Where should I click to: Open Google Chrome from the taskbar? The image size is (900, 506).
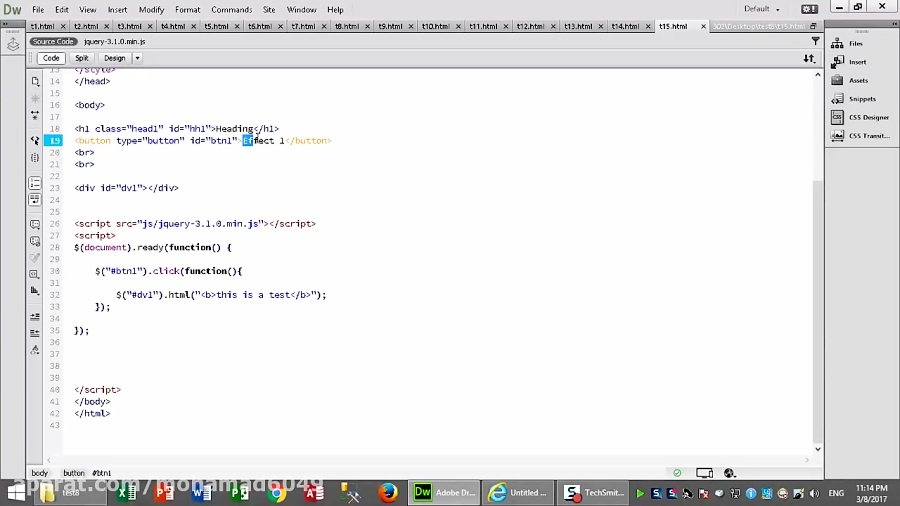pos(277,493)
